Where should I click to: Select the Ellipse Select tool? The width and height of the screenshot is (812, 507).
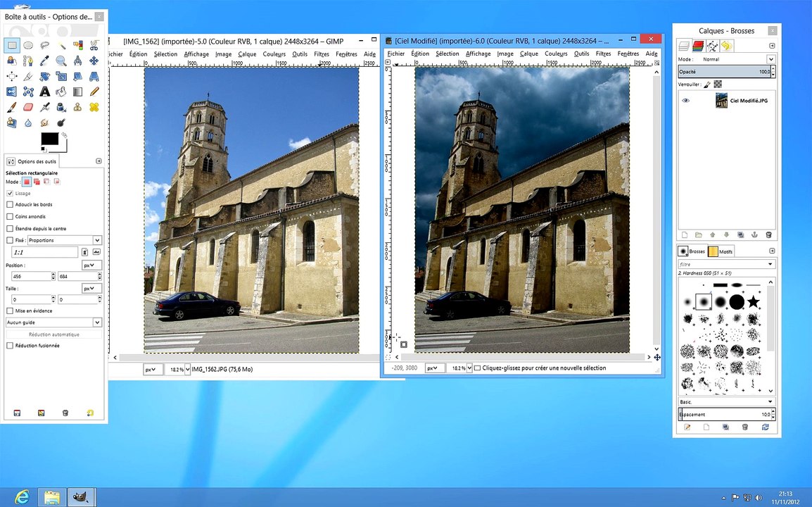[x=28, y=45]
